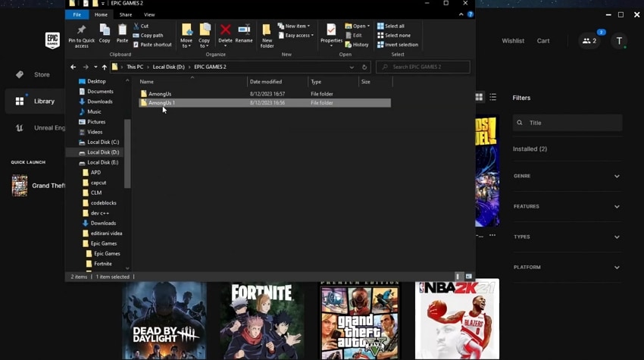Click Select all

(391, 26)
